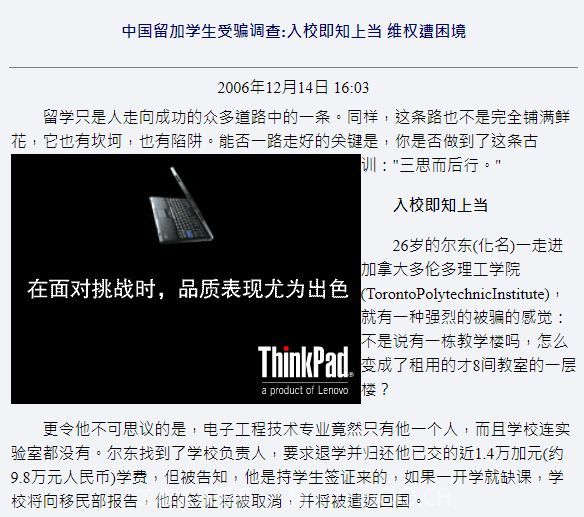Image resolution: width=584 pixels, height=517 pixels.
Task: Click the text 校将向移民部报告
Action: [x=74, y=501]
